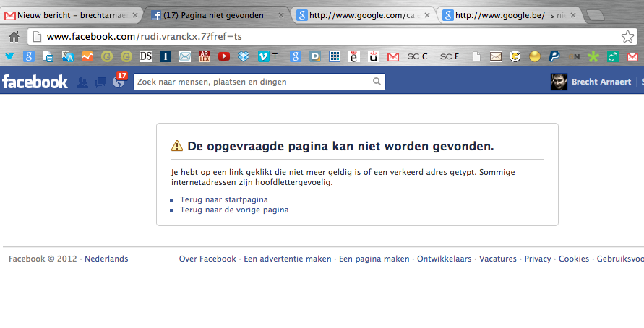
Task: Open the Twitter bookmark
Action: click(9, 56)
